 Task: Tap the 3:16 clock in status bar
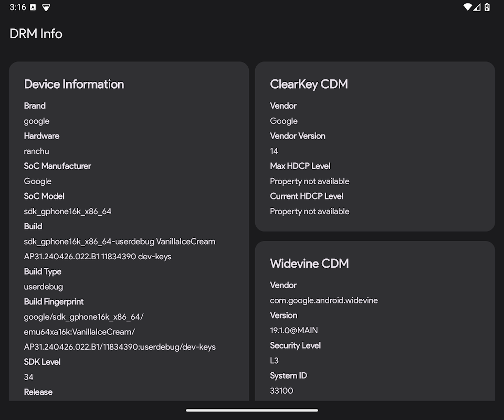[17, 7]
